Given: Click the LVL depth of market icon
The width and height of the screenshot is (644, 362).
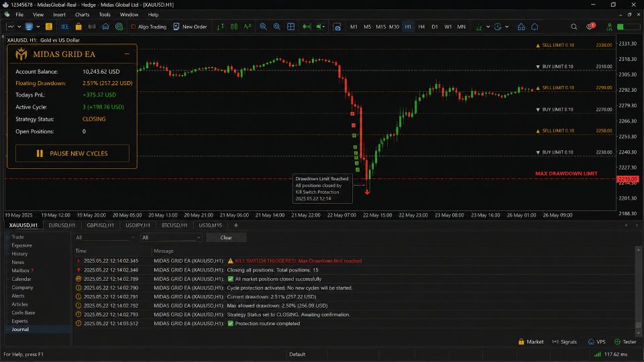Looking at the screenshot, I should tap(610, 27).
